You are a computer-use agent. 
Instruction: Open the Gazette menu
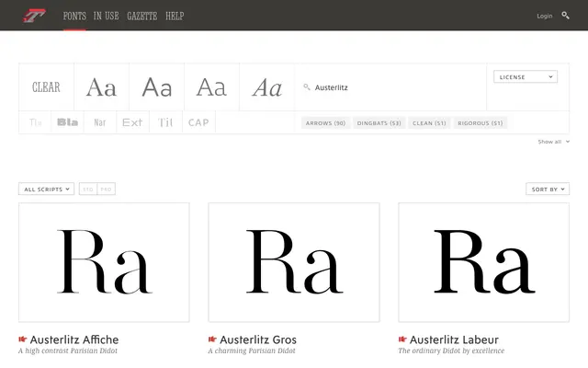click(x=142, y=16)
